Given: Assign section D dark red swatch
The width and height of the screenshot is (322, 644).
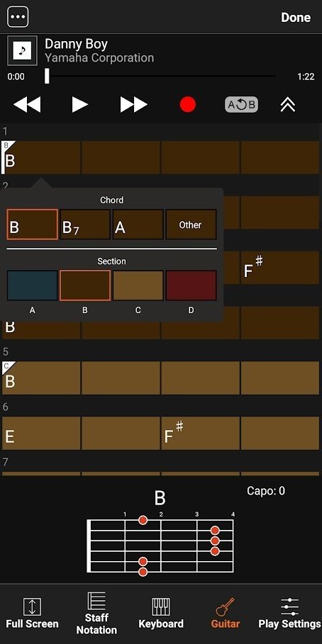Looking at the screenshot, I should click(x=191, y=286).
